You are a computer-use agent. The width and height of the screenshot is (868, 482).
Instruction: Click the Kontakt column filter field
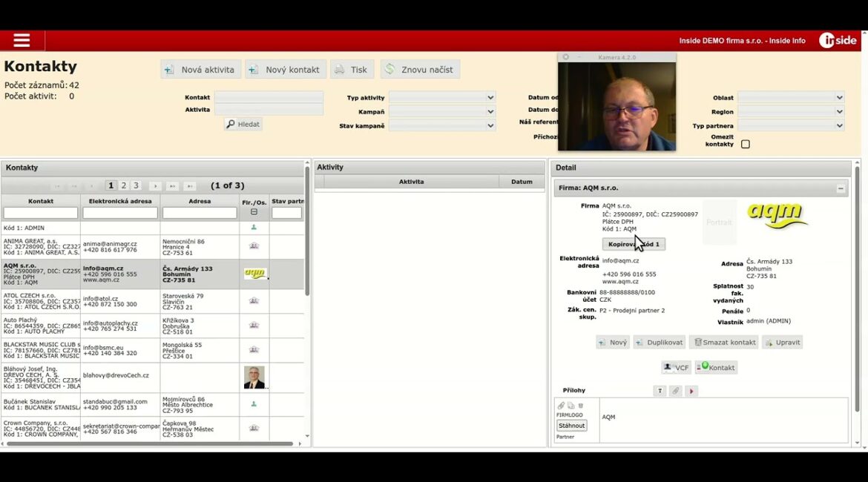pos(41,213)
